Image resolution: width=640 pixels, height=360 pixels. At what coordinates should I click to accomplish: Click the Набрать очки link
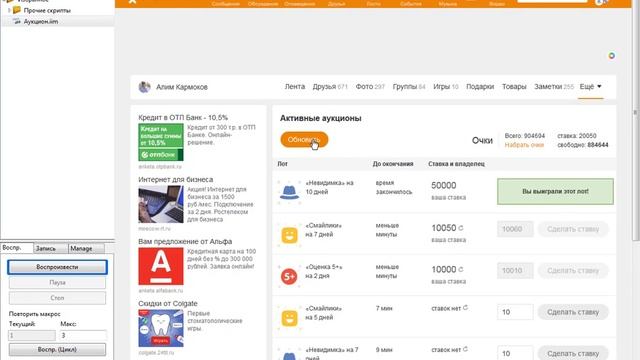pyautogui.click(x=524, y=145)
